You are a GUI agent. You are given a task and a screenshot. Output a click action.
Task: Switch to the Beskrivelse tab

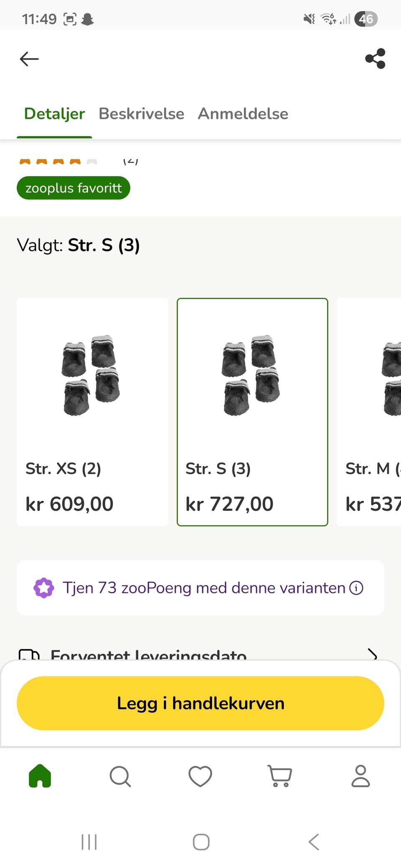(141, 114)
